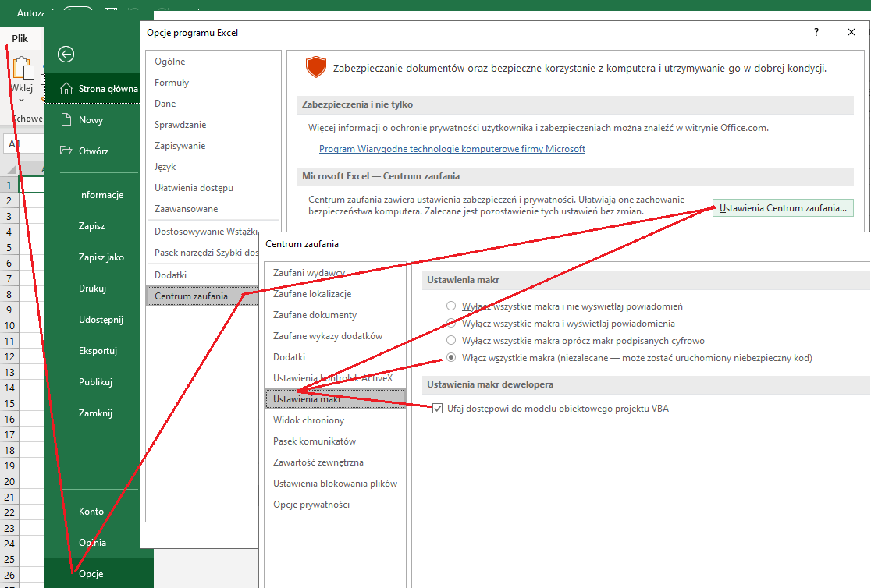Select Dostosowywanie Wstążki in options list
871x588 pixels.
[206, 232]
